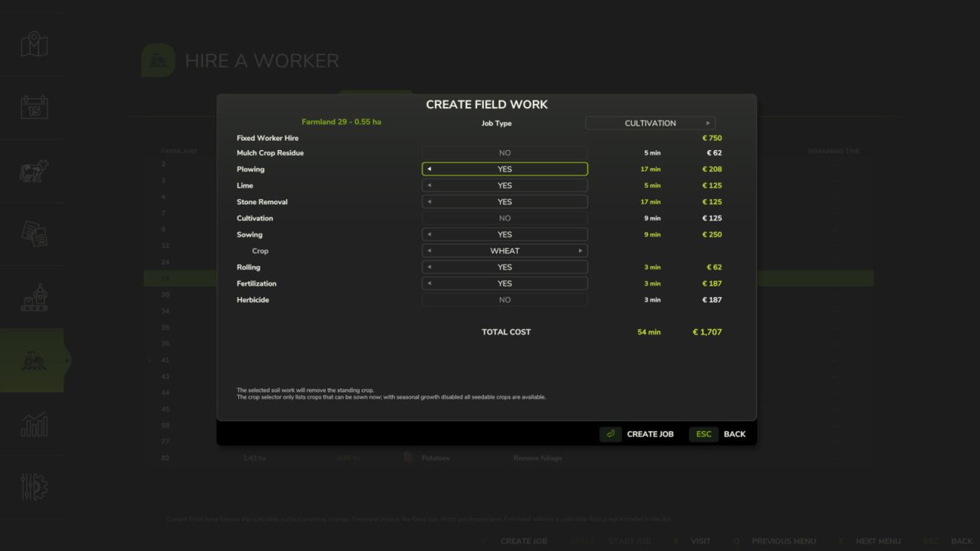Click the 'Remove foliage' text in row 82
The height and width of the screenshot is (551, 980).
(537, 458)
